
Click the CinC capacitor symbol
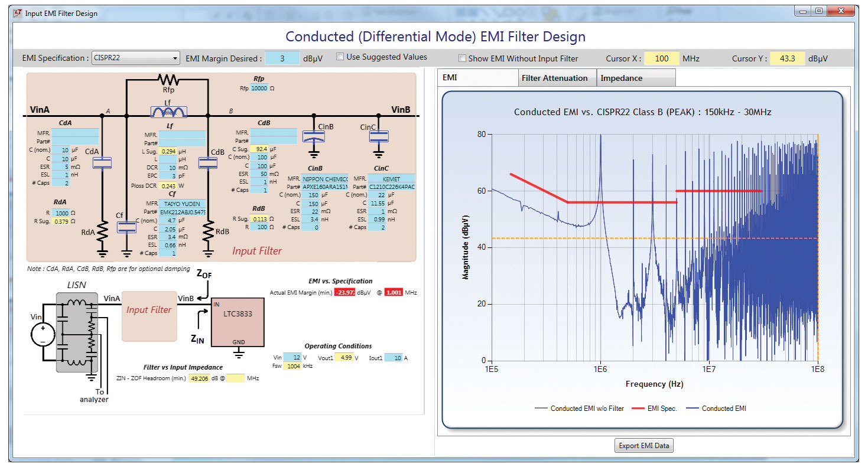click(378, 136)
